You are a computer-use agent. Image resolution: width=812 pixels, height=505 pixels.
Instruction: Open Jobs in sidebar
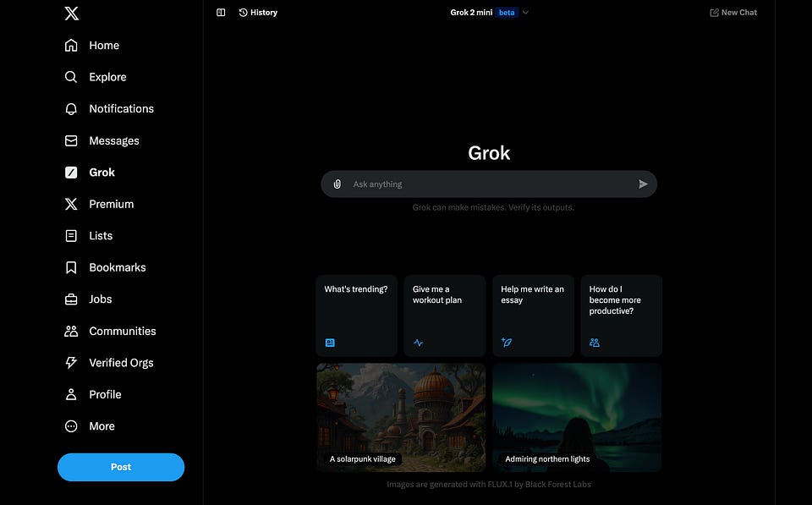coord(101,299)
